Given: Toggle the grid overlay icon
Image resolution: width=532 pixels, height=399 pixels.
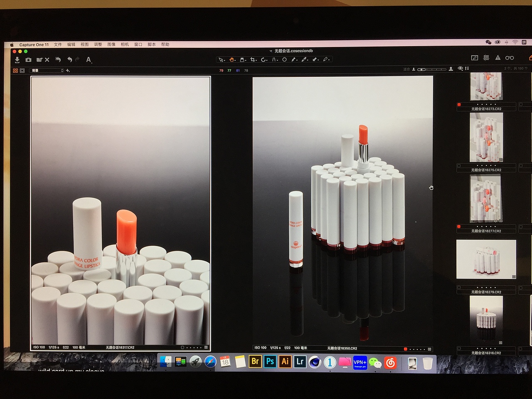Looking at the screenshot, I should [x=486, y=58].
